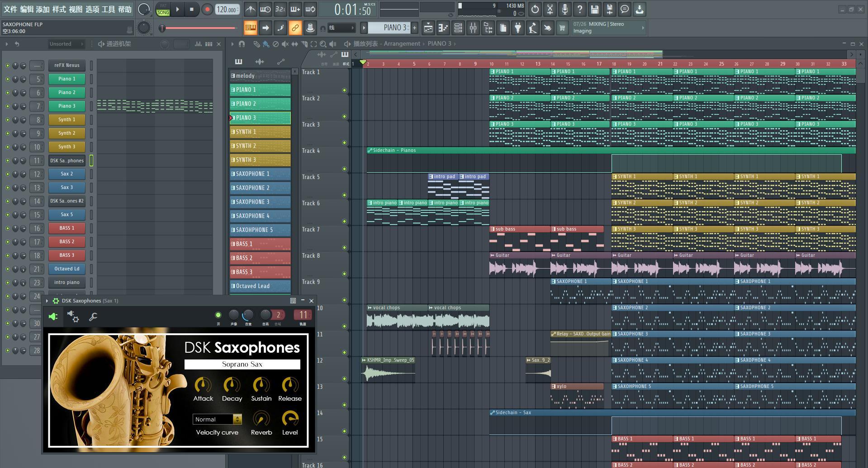Open the mixer view button
The height and width of the screenshot is (468, 868).
coord(473,28)
